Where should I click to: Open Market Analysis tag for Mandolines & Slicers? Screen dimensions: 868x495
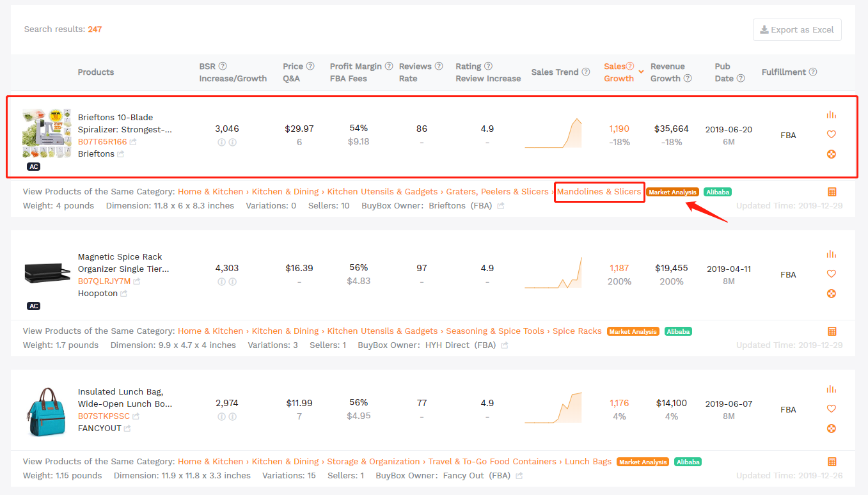[x=672, y=192]
